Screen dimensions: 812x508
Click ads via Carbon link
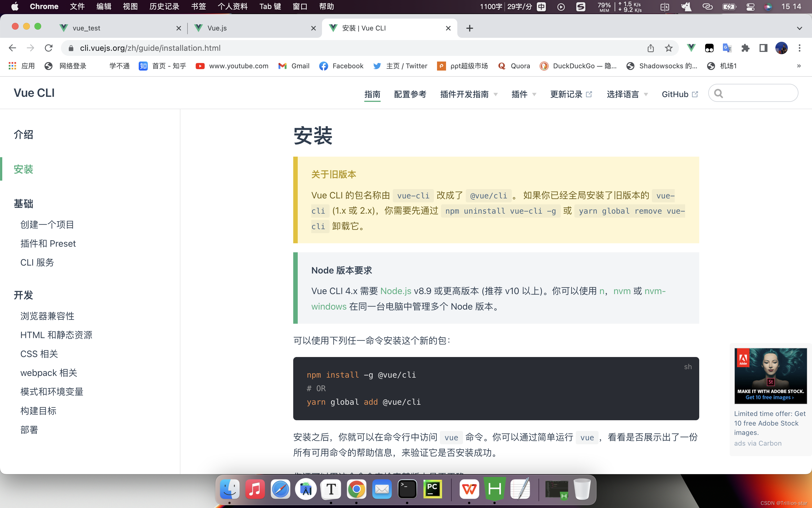point(758,443)
